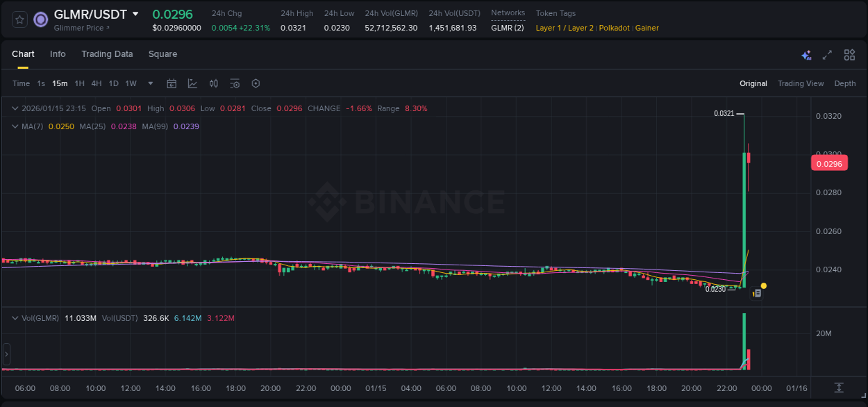This screenshot has height=407, width=868.
Task: Switch chart mode to Trading View
Action: coord(800,83)
